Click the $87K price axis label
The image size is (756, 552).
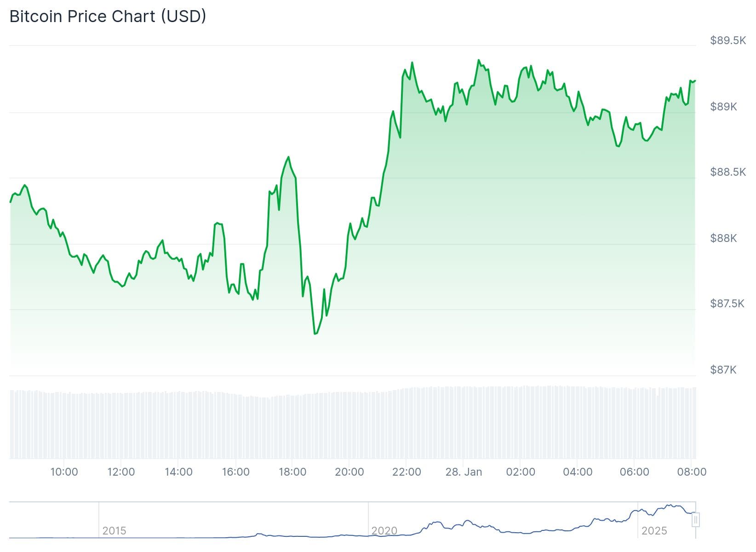[723, 370]
